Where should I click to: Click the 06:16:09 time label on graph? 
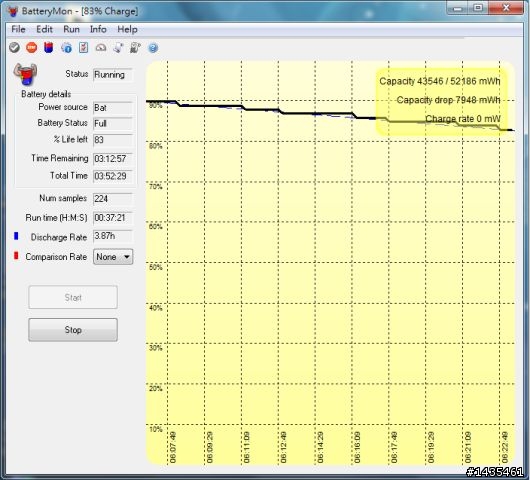click(357, 447)
